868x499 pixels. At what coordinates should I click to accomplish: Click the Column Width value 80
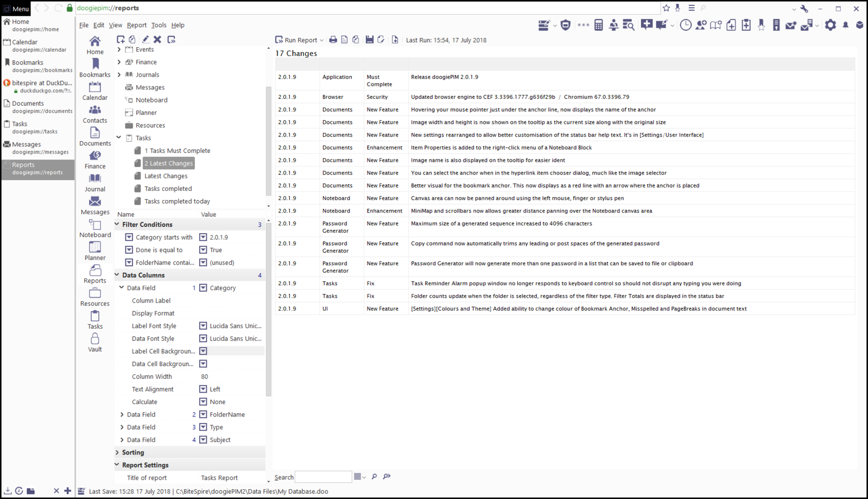tap(204, 376)
